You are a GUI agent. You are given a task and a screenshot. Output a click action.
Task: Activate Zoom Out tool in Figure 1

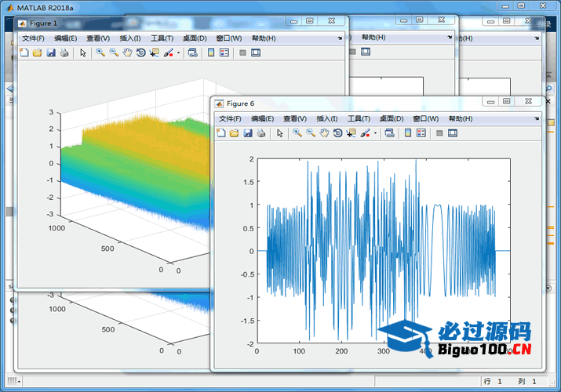(114, 53)
